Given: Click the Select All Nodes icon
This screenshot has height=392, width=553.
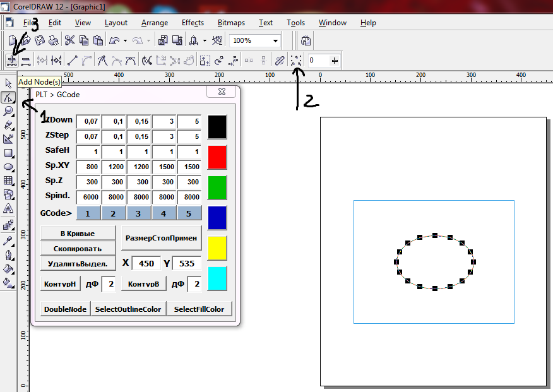Looking at the screenshot, I should (296, 61).
